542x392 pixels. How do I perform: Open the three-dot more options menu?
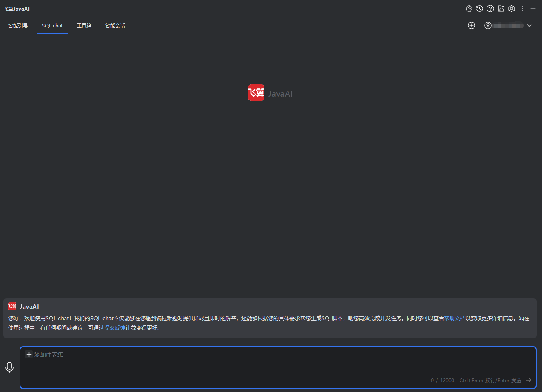522,9
